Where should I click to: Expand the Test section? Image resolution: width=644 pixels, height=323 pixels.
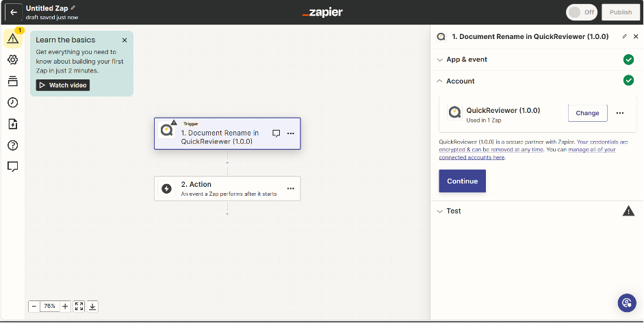pyautogui.click(x=453, y=211)
